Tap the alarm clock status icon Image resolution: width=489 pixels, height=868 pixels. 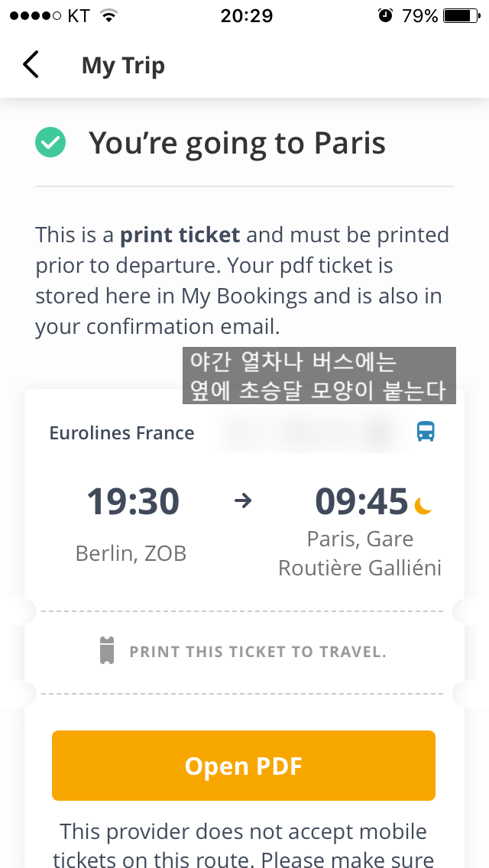pos(385,15)
